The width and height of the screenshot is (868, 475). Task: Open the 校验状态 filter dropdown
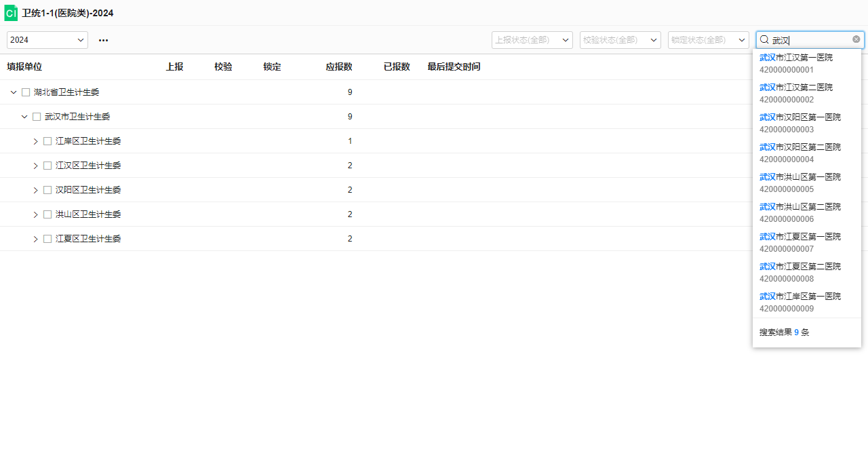tap(620, 40)
